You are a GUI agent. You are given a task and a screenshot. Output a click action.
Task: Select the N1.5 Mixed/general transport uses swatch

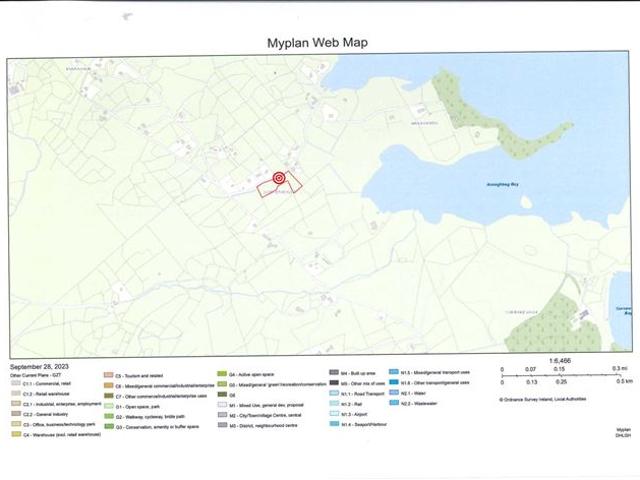click(x=394, y=372)
